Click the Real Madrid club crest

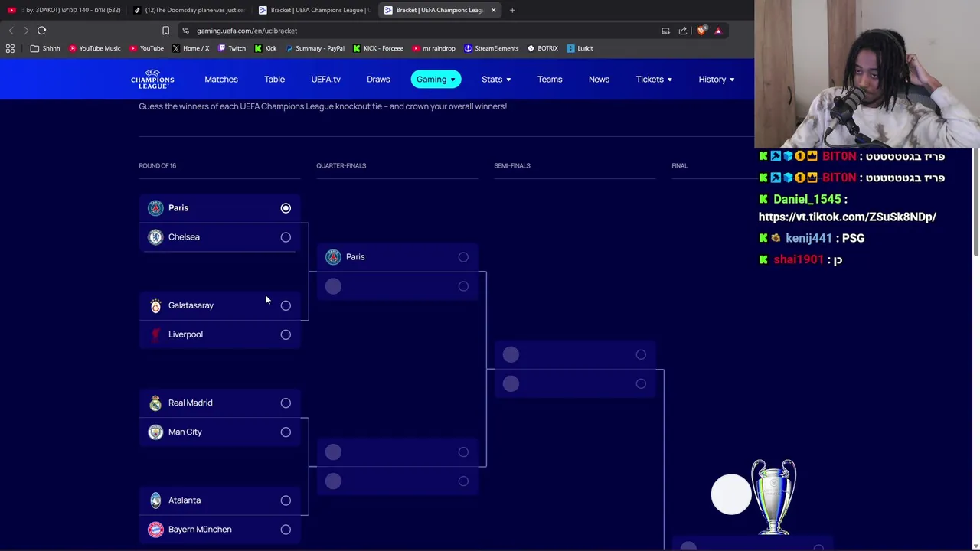pos(155,403)
